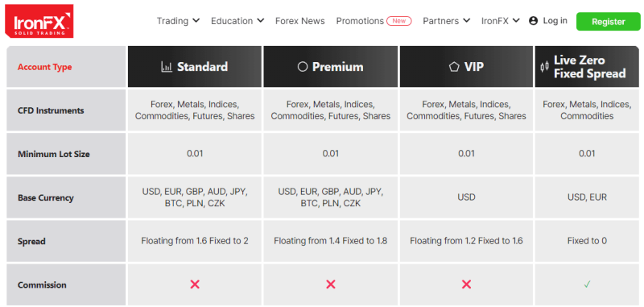Click the circle icon beside Premium
Image resolution: width=644 pixels, height=307 pixels.
(x=303, y=67)
